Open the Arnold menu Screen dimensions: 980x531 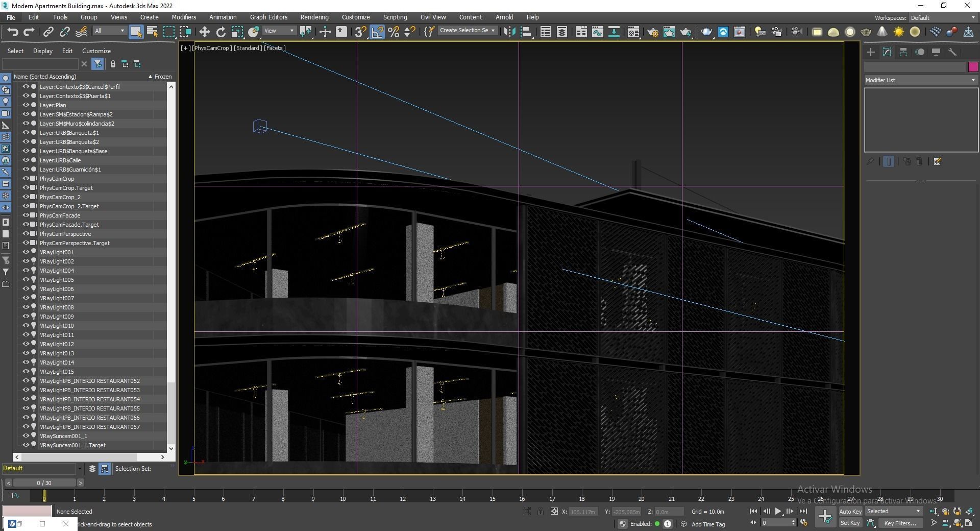click(504, 17)
